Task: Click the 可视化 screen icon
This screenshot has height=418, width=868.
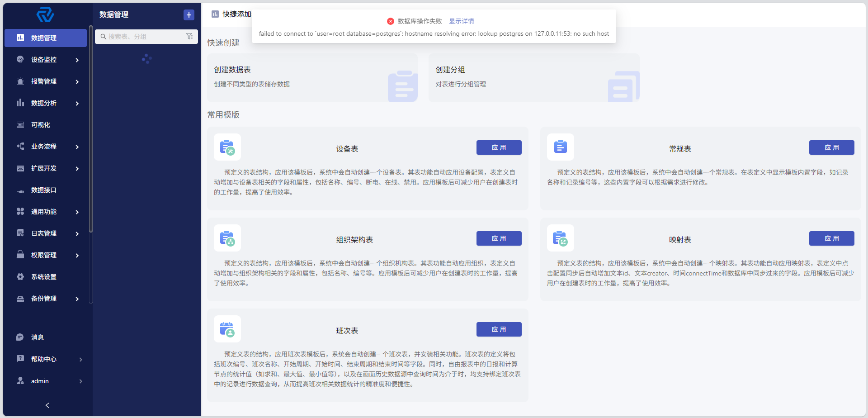Action: tap(20, 124)
